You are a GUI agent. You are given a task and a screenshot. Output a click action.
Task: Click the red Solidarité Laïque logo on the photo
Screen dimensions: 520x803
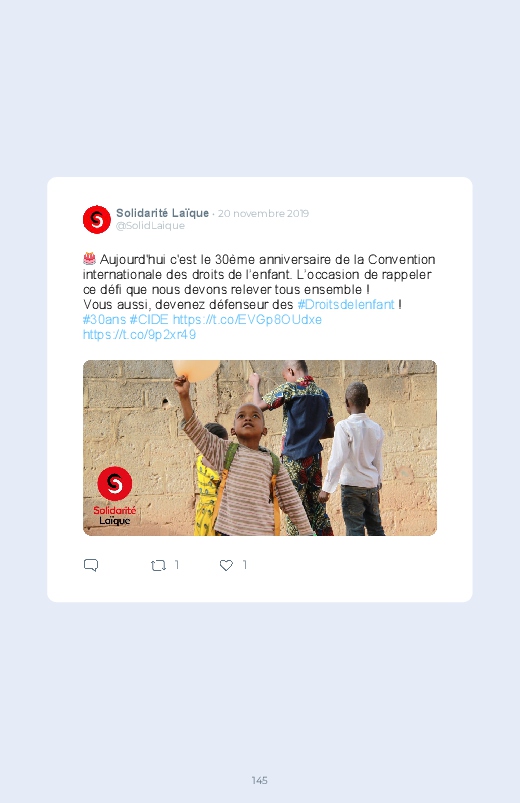pos(115,495)
